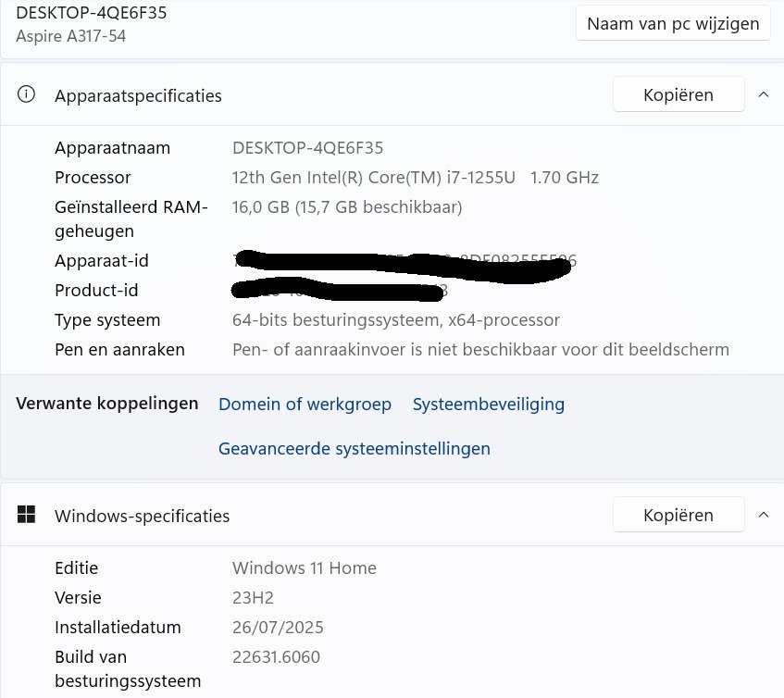
Task: Open the Systeembeveiliging link
Action: 489,405
